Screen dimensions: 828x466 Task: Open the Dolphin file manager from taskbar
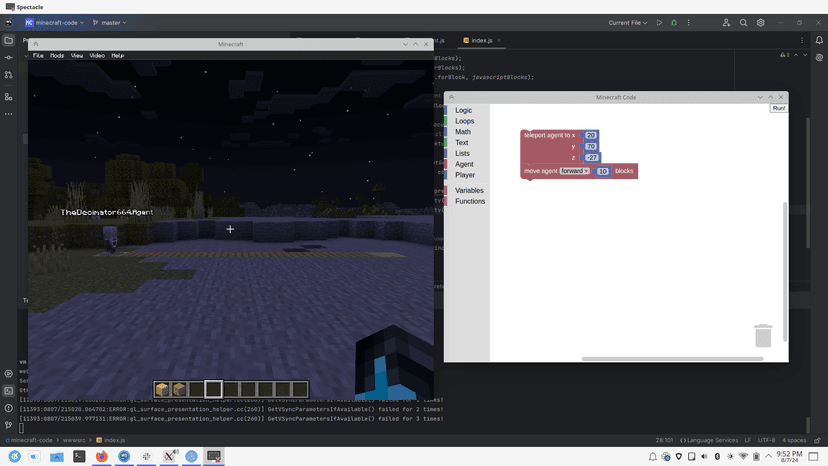tap(57, 456)
